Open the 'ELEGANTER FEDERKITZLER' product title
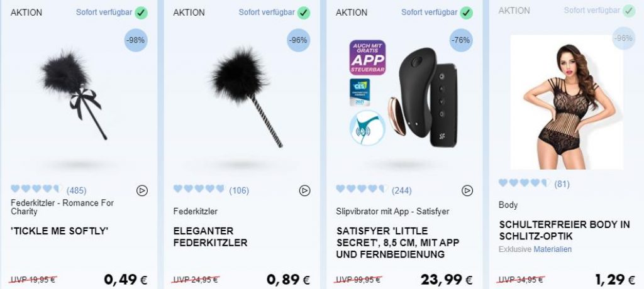644x289 pixels. (210, 237)
